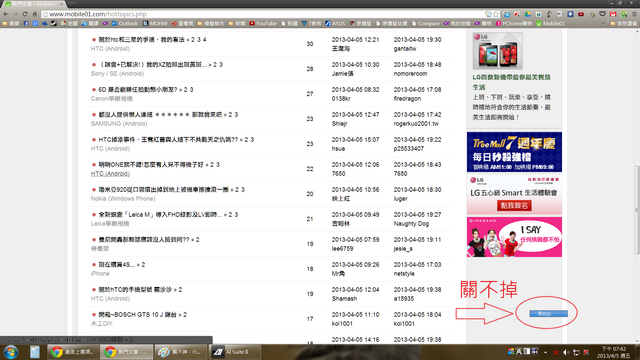The height and width of the screenshot is (360, 640).
Task: Open the 6D Canon topic link
Action: [146, 89]
